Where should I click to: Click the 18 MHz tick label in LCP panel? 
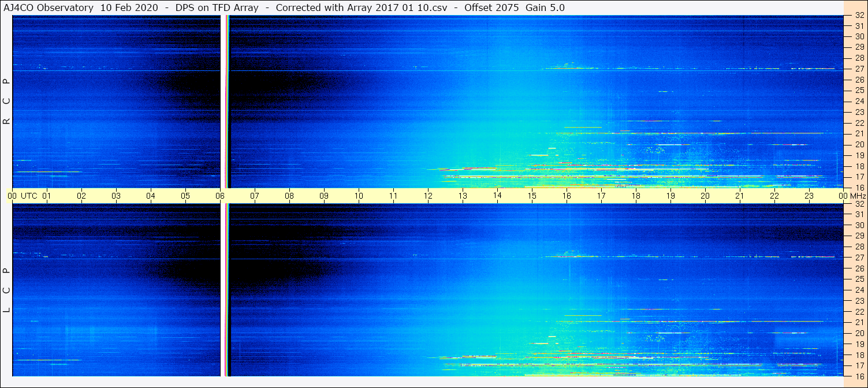(859, 355)
